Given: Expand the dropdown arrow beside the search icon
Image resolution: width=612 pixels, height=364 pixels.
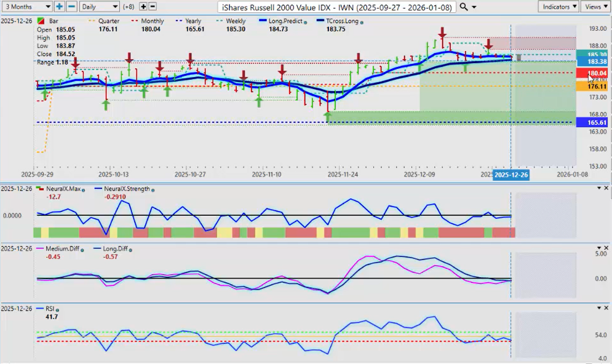Looking at the screenshot, I should [474, 7].
